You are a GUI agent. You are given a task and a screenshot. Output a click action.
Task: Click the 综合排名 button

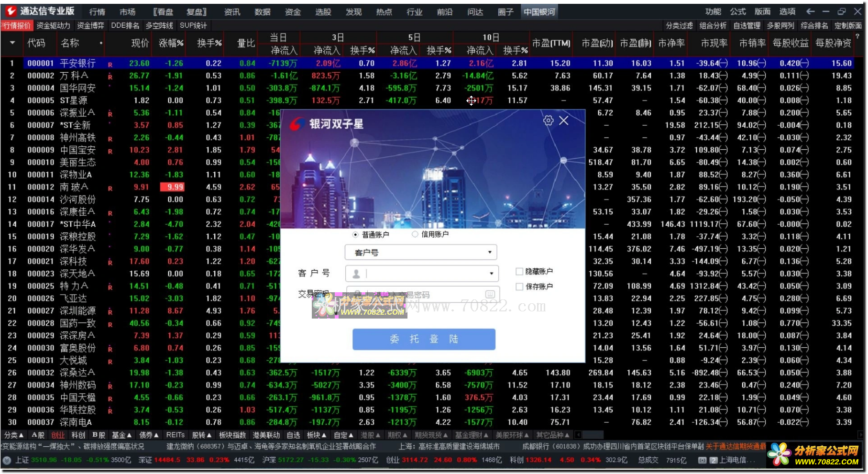point(814,25)
